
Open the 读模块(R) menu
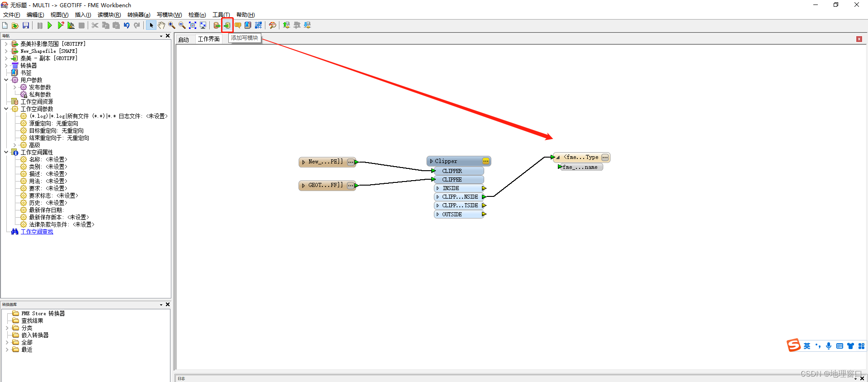pos(109,15)
